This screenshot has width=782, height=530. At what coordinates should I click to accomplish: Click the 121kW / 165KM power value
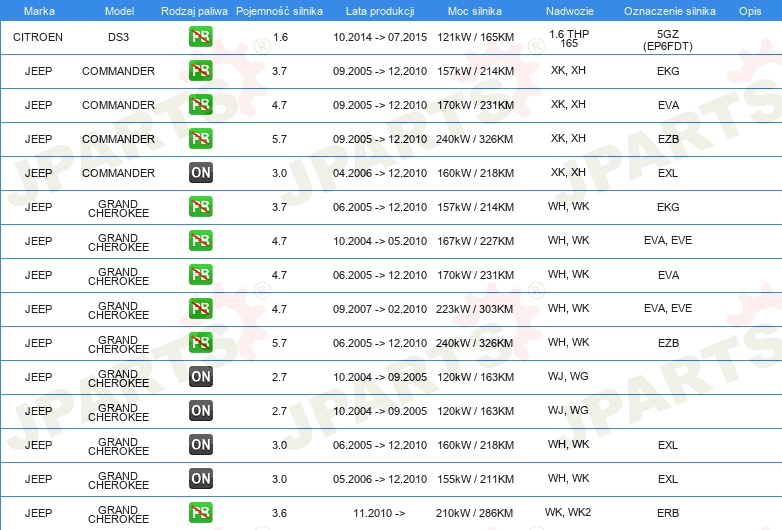coord(475,37)
